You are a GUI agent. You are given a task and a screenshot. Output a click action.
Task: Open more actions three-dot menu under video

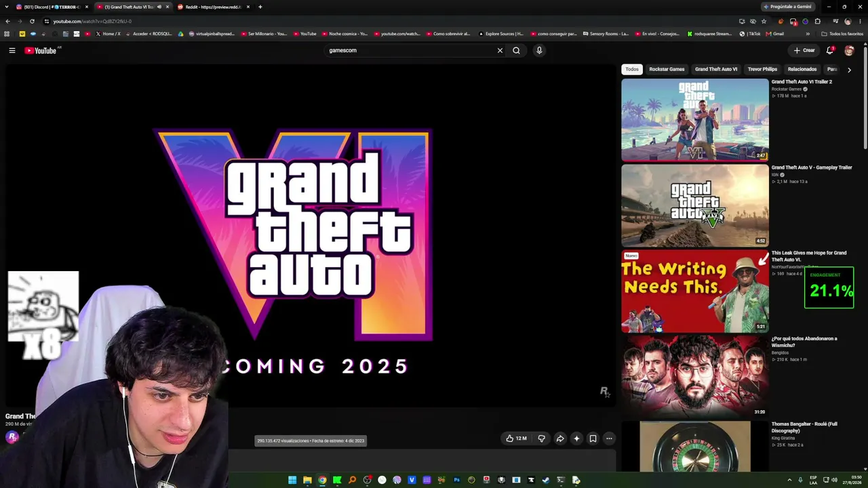pyautogui.click(x=609, y=439)
